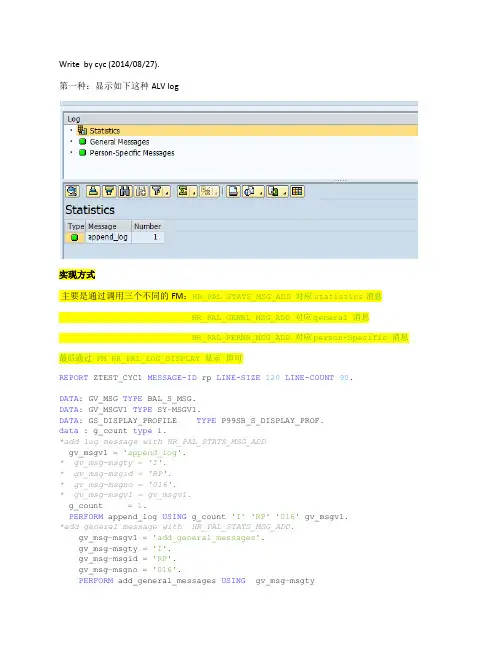Click the Number cell showing 1
The image size is (502, 649).
(x=148, y=237)
